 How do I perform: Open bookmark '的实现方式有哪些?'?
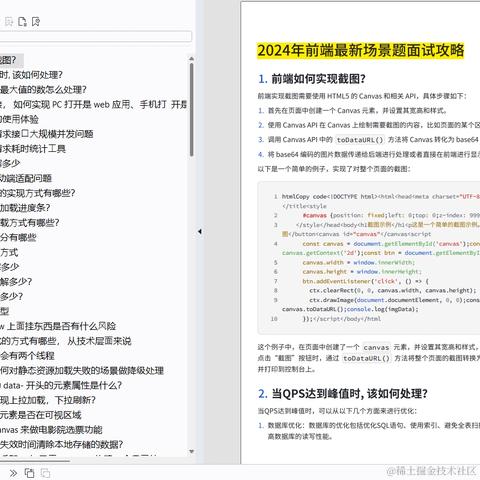(38, 193)
